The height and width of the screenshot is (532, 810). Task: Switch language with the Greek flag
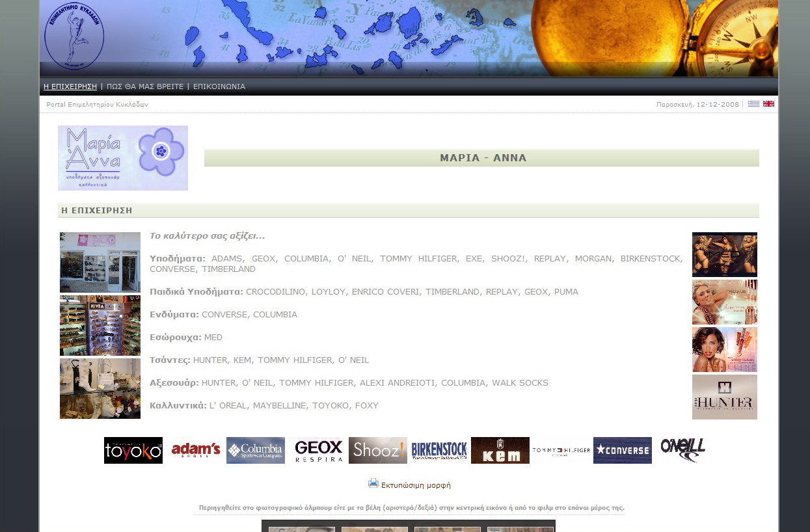pos(753,104)
